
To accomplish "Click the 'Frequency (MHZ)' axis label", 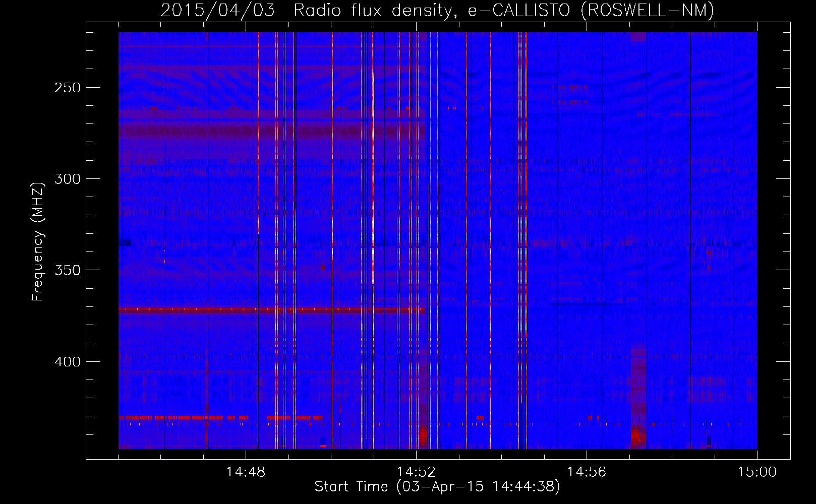I will pyautogui.click(x=38, y=241).
